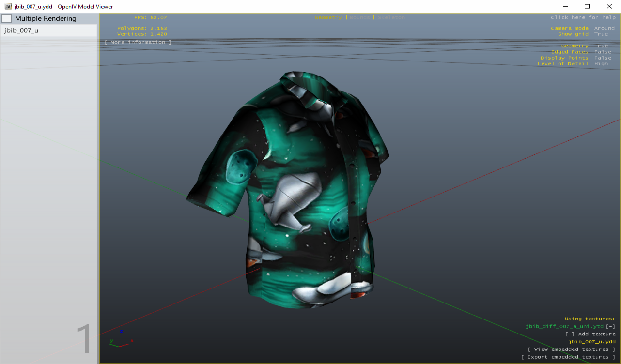Screen dimensions: 621x364
Task: Select the Geometry tab
Action: point(328,17)
